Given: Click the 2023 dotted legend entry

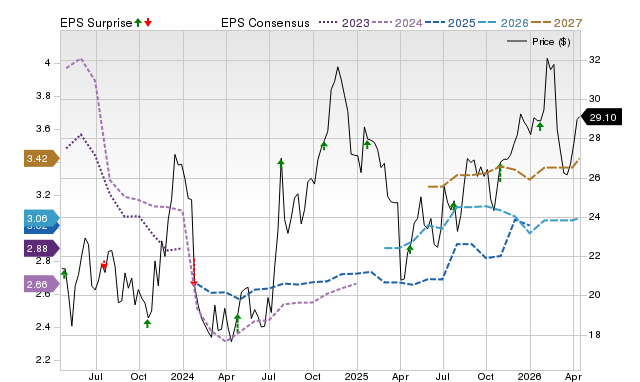Looking at the screenshot, I should [x=344, y=23].
